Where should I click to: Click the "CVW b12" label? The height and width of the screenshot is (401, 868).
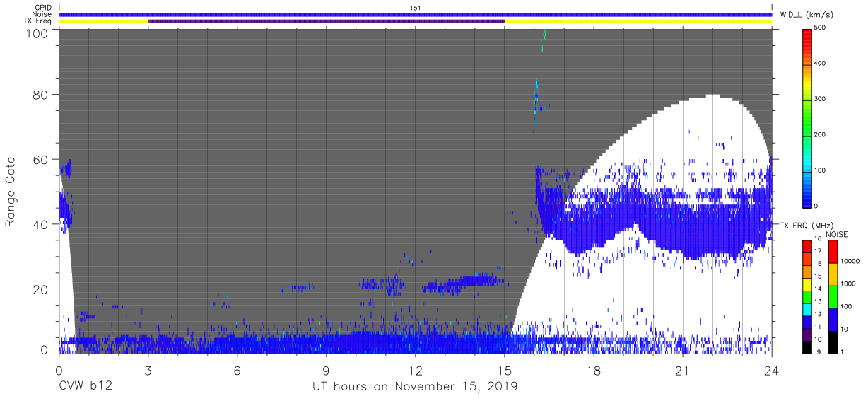[85, 387]
